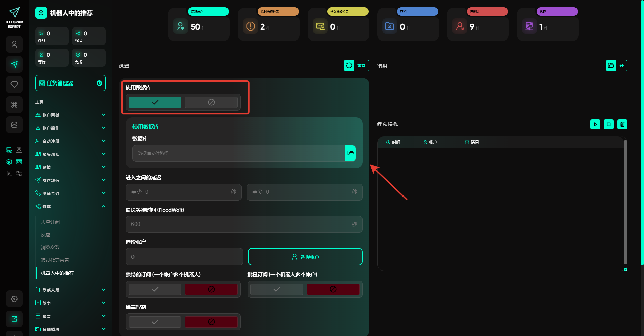The height and width of the screenshot is (336, 644).
Task: Click the log panel vertical scrollbar
Action: [625, 201]
